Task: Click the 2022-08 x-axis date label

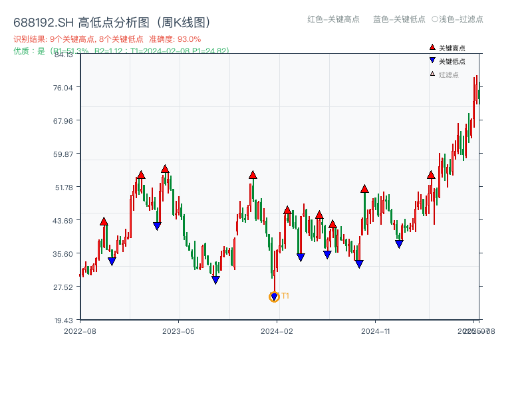Action: 80,331
